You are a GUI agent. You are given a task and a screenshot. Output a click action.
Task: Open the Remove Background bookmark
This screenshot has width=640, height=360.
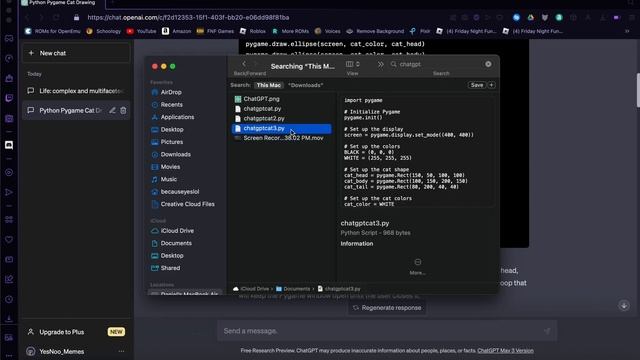375,31
